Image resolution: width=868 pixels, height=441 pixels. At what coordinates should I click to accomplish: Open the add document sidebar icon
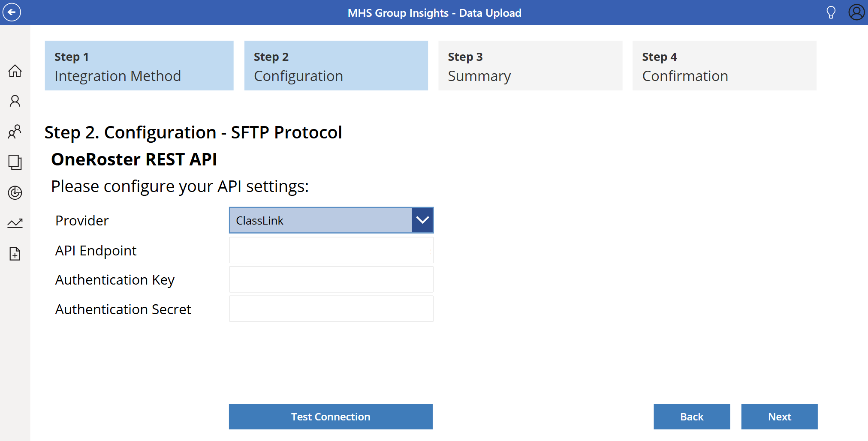tap(15, 254)
